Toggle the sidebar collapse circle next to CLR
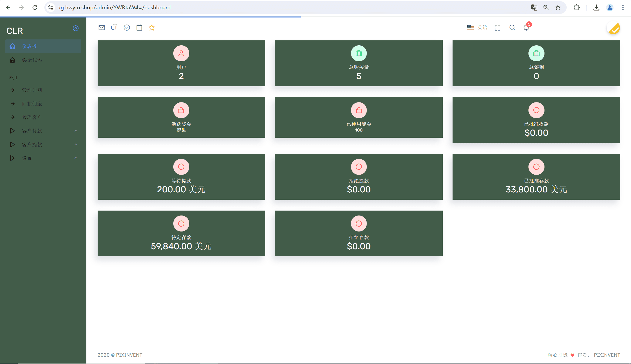Image resolution: width=631 pixels, height=364 pixels. [x=76, y=28]
